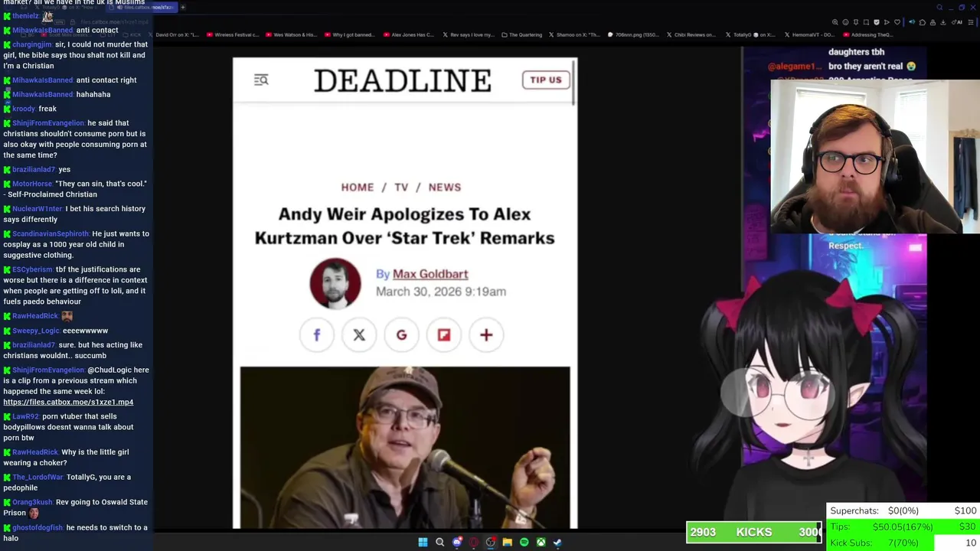980x551 pixels.
Task: Open the 'Wireless Festival c...' bookmark
Action: (x=234, y=34)
